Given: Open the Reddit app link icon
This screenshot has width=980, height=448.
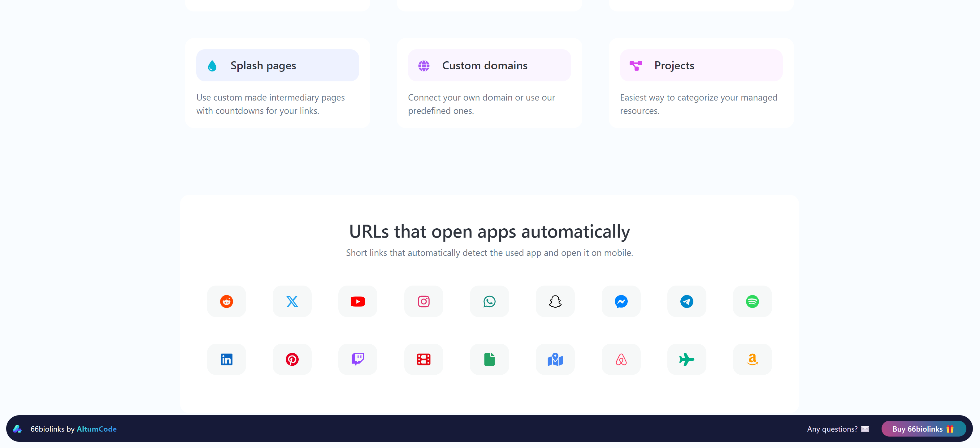Looking at the screenshot, I should (226, 301).
